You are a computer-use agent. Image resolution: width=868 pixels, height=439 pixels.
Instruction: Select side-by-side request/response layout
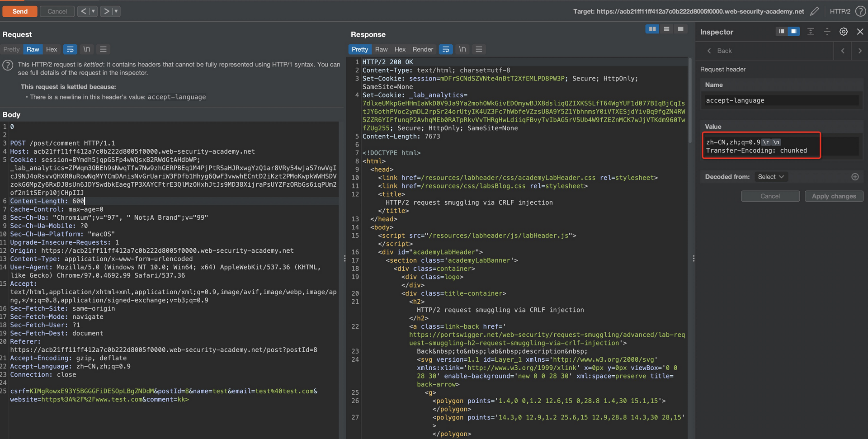pos(652,29)
